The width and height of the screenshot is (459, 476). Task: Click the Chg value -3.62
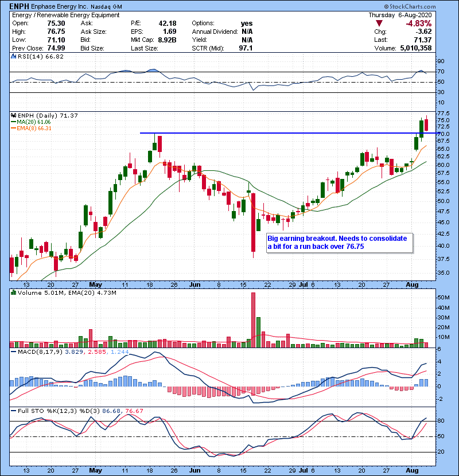tap(423, 32)
